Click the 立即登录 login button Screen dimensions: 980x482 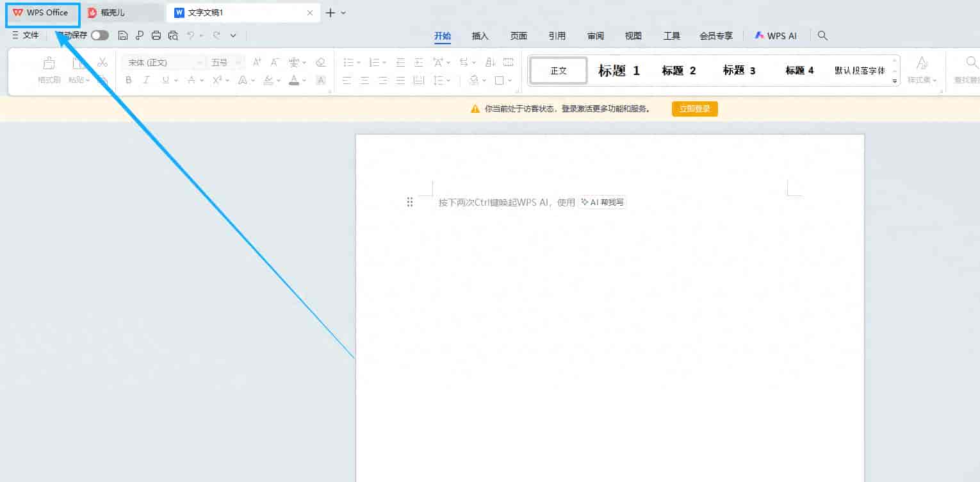[695, 109]
